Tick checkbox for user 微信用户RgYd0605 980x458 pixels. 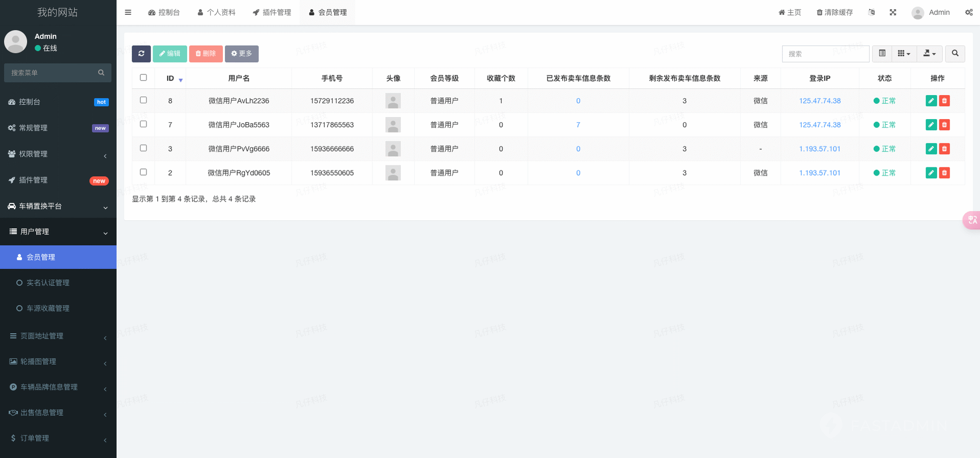coord(143,172)
